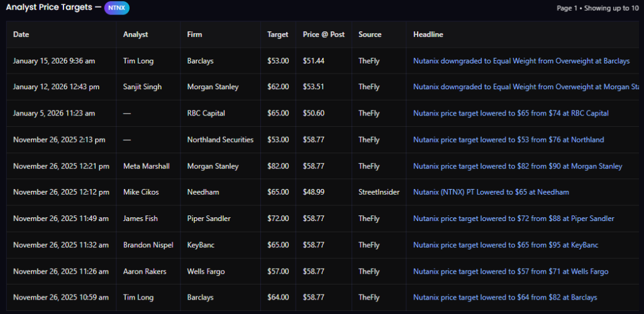The height and width of the screenshot is (314, 644).
Task: Click the Source column header
Action: (x=370, y=35)
